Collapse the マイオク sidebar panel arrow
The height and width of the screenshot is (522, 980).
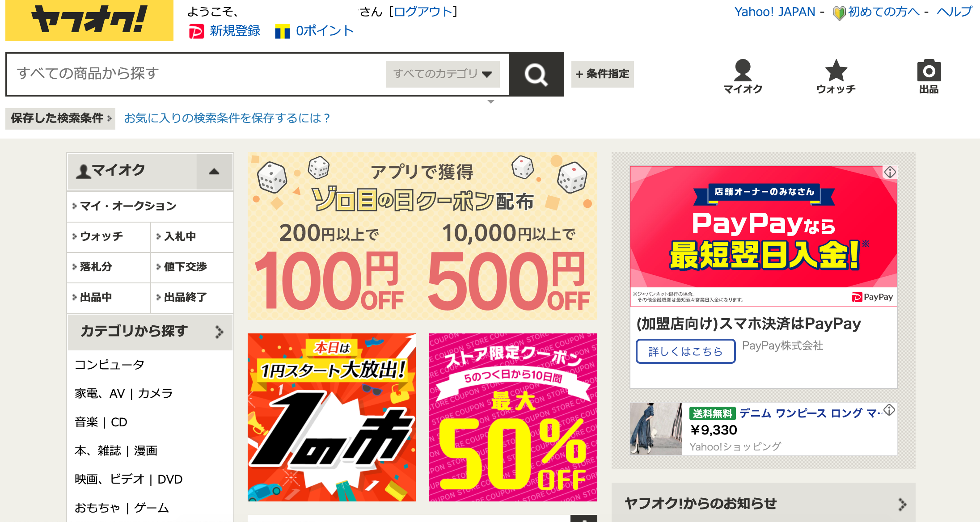[214, 171]
